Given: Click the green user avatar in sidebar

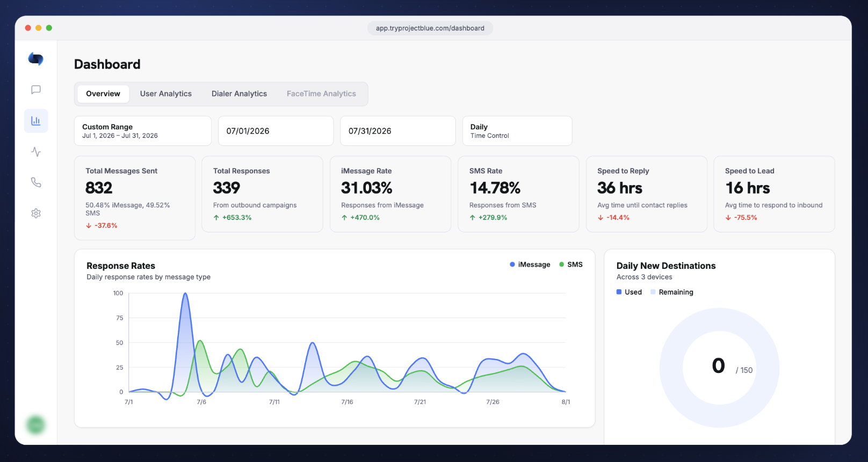Looking at the screenshot, I should tap(36, 425).
